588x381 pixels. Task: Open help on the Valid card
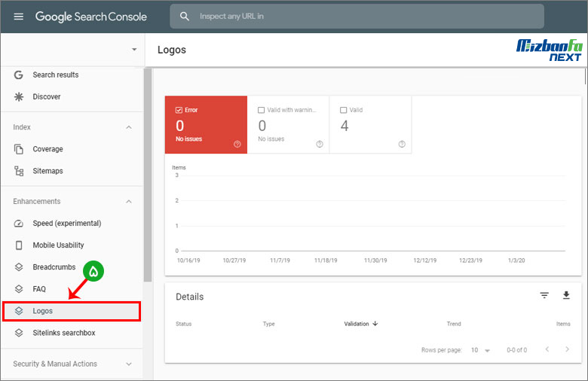[402, 145]
